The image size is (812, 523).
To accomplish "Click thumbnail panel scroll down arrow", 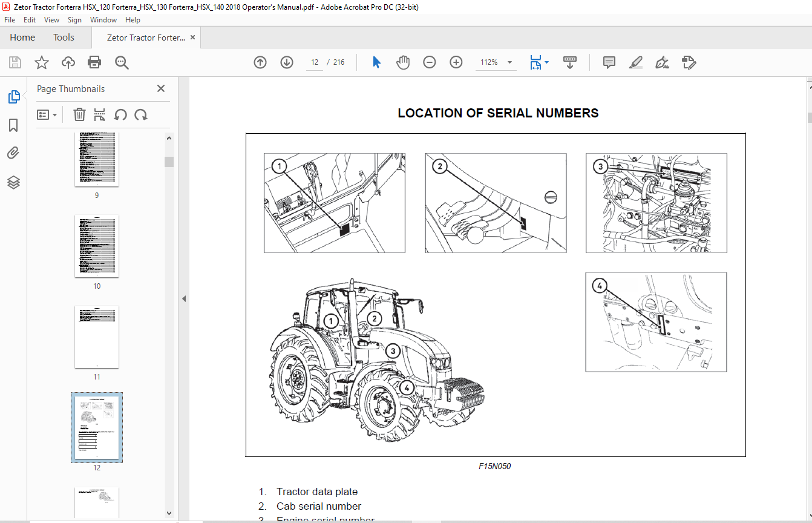I will click(169, 513).
